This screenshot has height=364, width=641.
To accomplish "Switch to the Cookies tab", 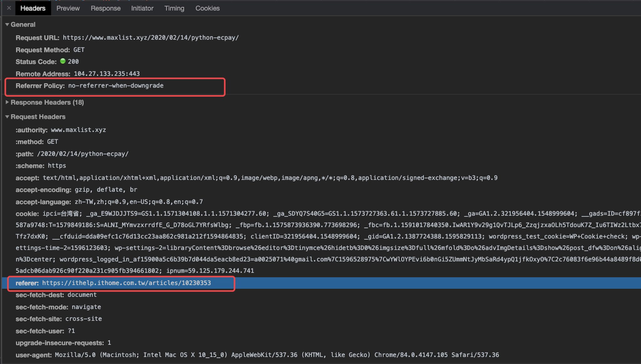I will pyautogui.click(x=207, y=8).
